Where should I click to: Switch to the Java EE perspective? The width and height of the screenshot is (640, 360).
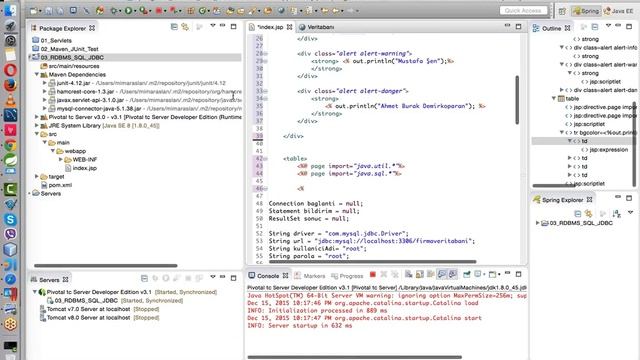point(618,11)
